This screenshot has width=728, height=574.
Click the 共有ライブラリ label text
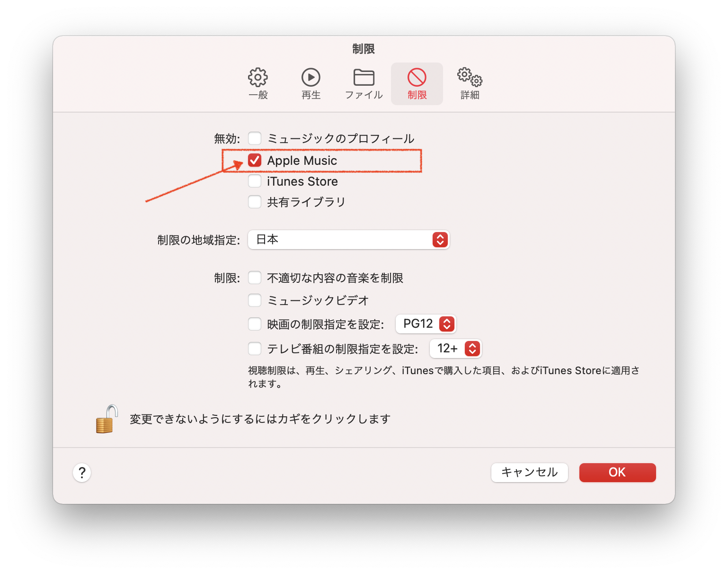pyautogui.click(x=306, y=202)
